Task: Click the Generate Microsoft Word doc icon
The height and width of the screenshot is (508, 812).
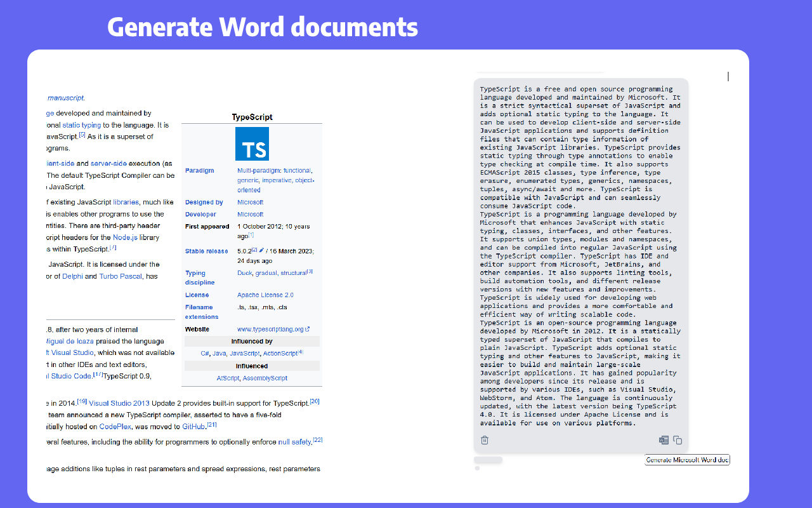Action: 664,440
